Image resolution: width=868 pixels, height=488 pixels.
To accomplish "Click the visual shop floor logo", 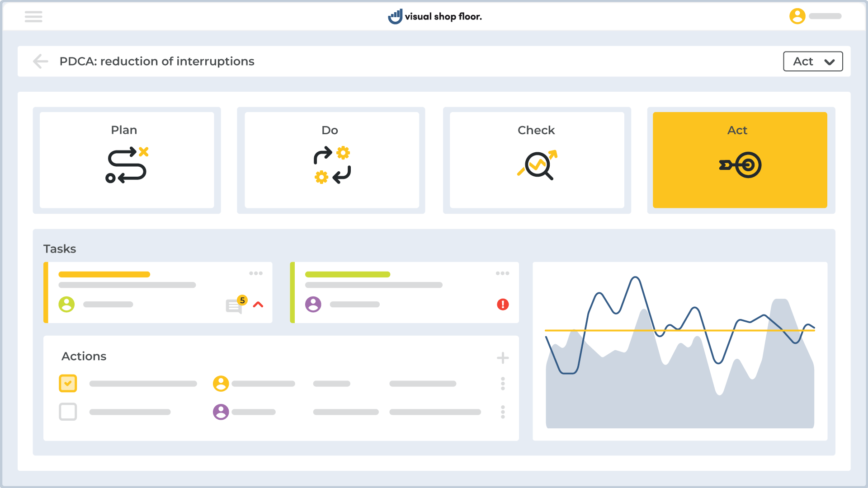I will coord(435,17).
